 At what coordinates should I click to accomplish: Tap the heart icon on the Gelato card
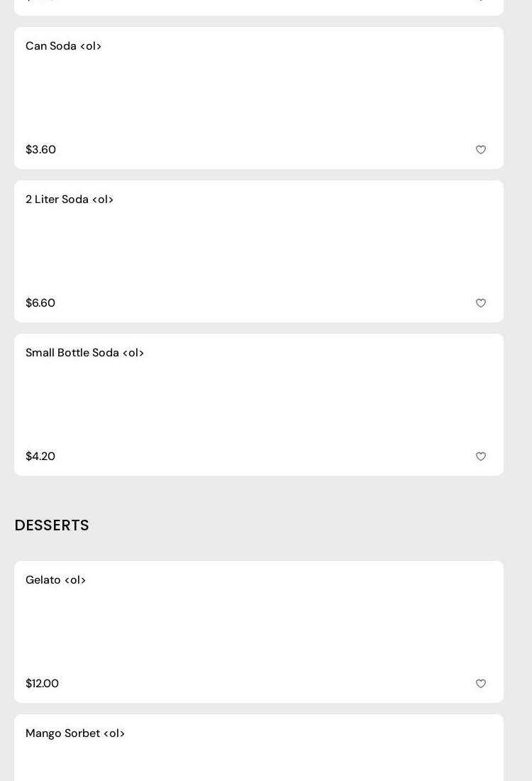[x=481, y=684]
